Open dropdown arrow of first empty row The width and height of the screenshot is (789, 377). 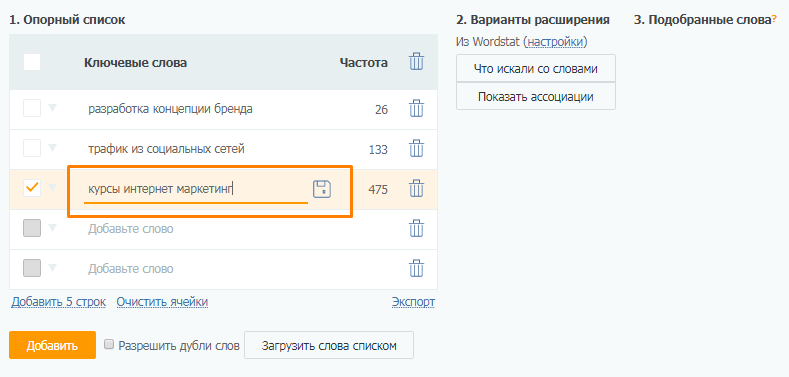53,228
